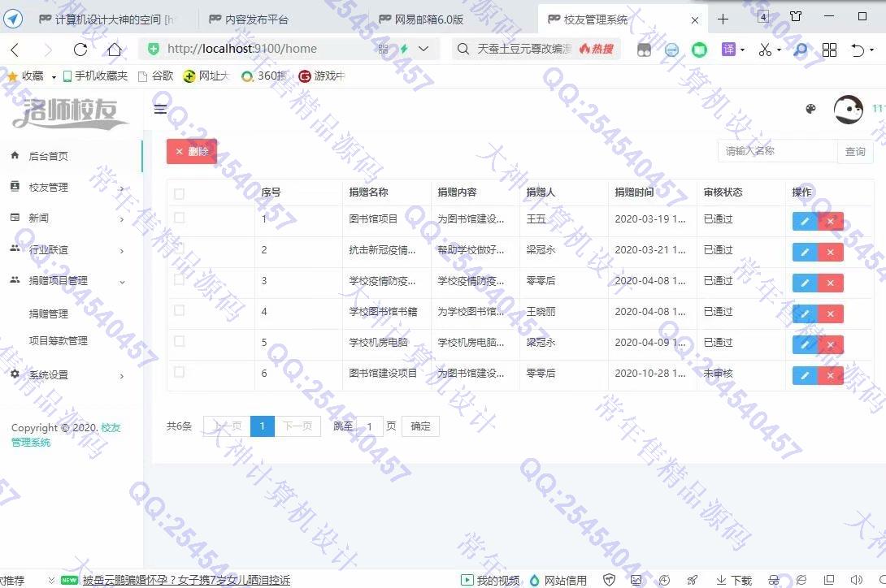886x588 pixels.
Task: Check the checkbox for row 1
Action: 179,218
